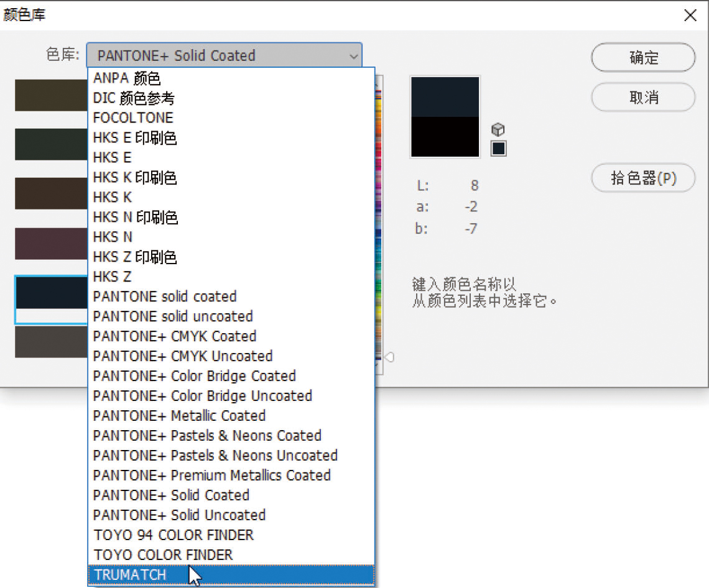Click the dark brown third swatch
The width and height of the screenshot is (709, 588).
point(51,193)
